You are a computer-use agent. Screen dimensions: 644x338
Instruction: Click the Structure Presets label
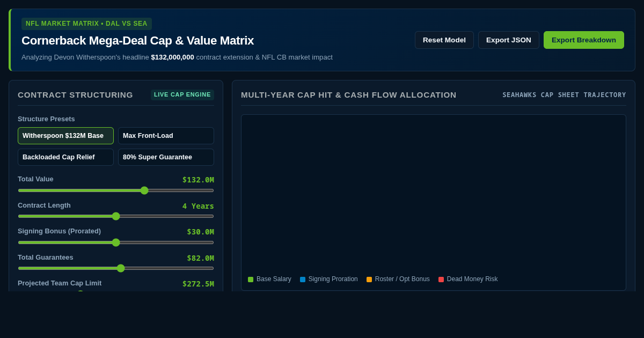(x=46, y=119)
